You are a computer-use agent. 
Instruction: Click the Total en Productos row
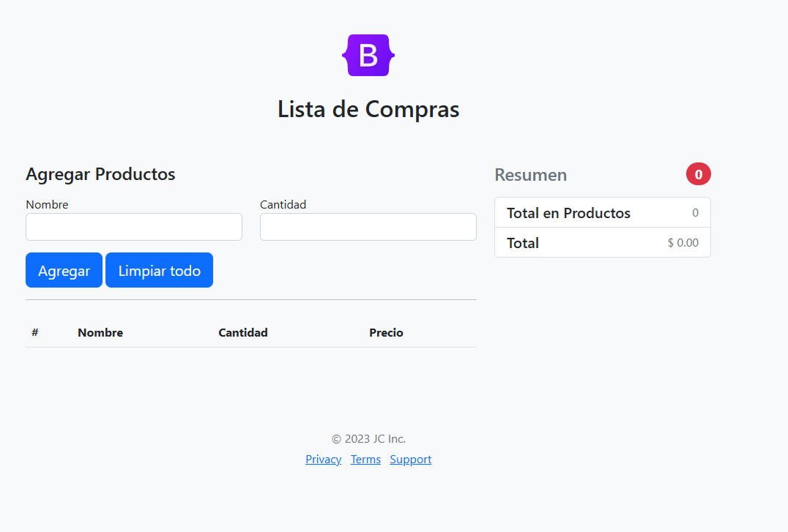coord(602,212)
